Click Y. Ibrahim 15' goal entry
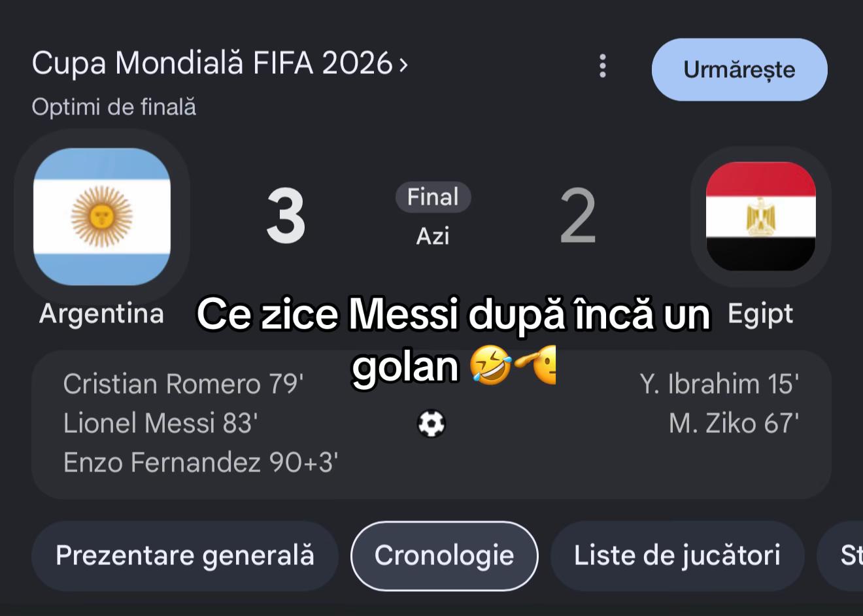 [x=719, y=384]
